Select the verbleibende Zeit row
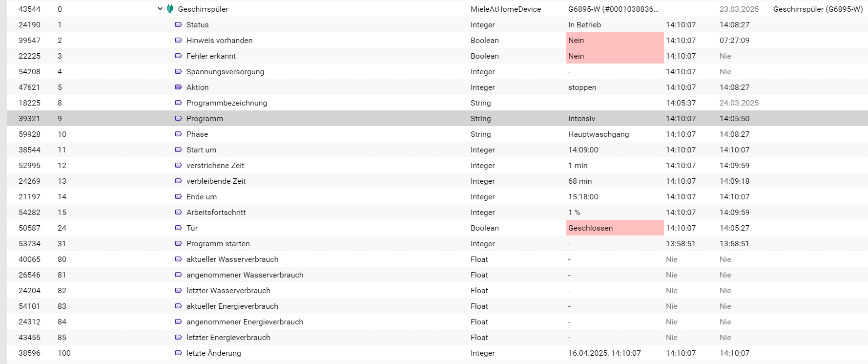Screen dimensions: 868x364 (x=437, y=181)
